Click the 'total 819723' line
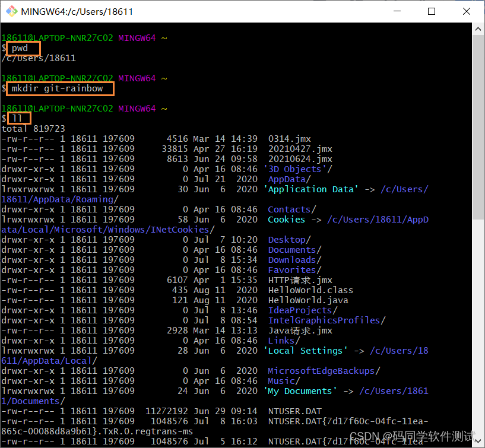485x448 pixels. point(33,129)
